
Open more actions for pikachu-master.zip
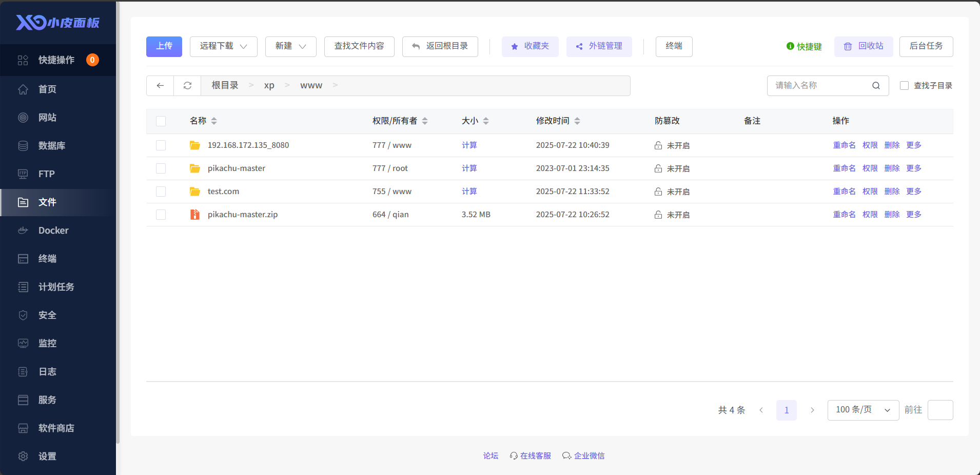click(914, 215)
